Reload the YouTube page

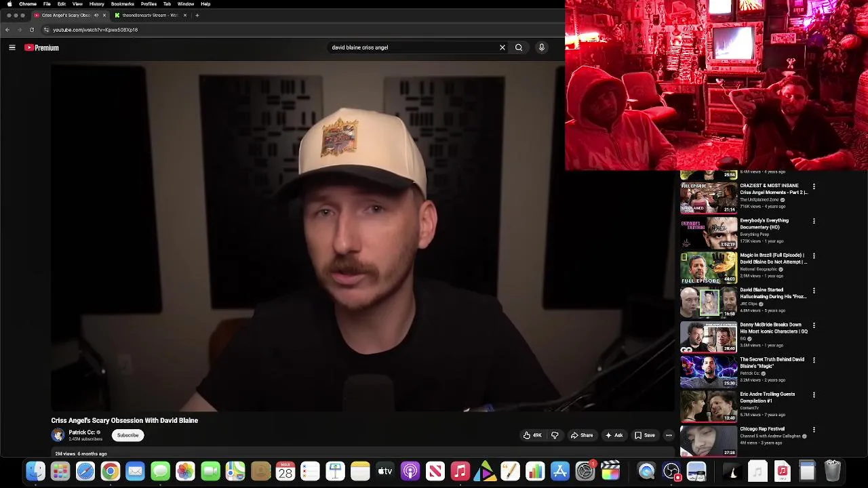(x=31, y=30)
